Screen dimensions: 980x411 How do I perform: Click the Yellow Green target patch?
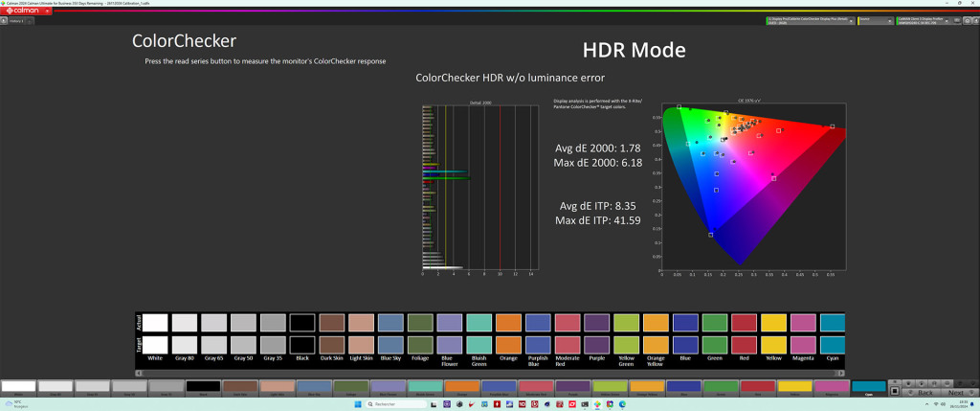(x=626, y=345)
